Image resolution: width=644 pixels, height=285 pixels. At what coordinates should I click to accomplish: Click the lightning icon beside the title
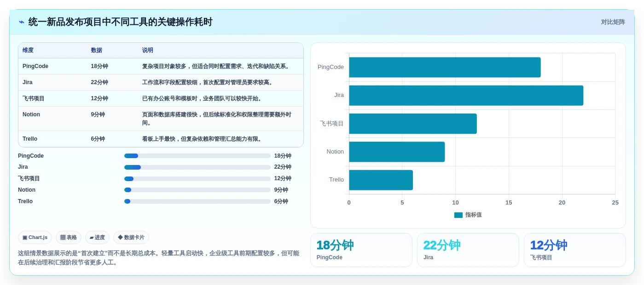22,22
